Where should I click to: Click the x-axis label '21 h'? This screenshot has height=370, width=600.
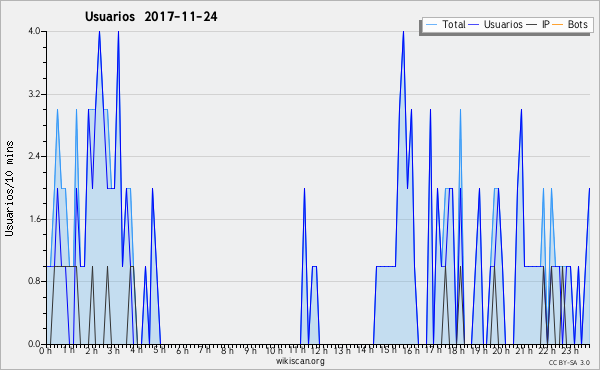pos(523,351)
